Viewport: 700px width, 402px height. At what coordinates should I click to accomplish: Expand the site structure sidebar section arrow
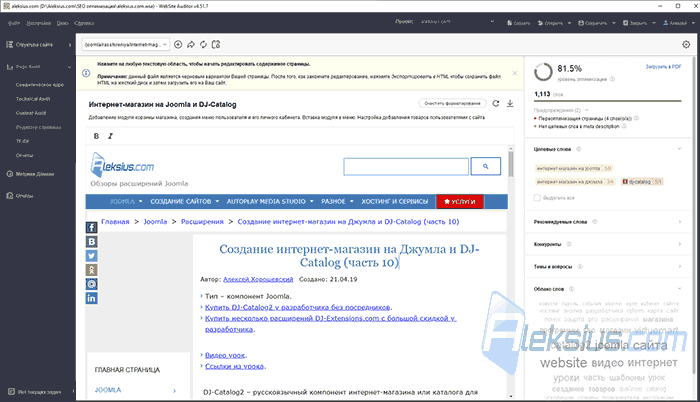(70, 45)
